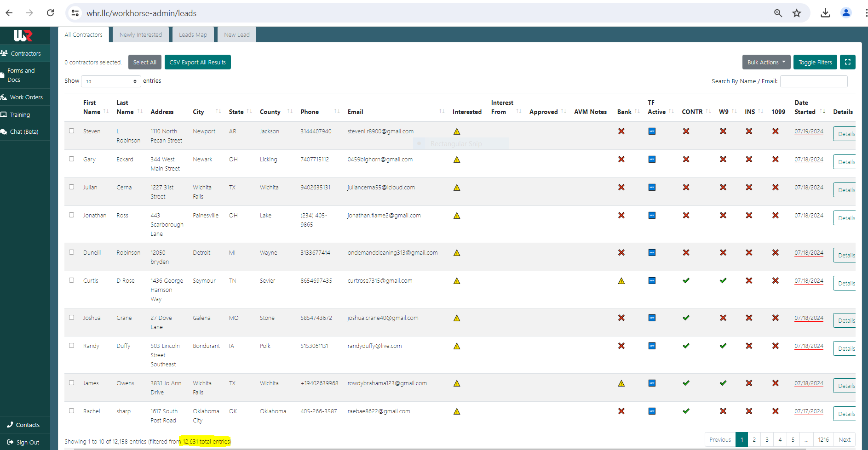This screenshot has height=450, width=868.
Task: Select the checkbox for Jonathan Ross
Action: pyautogui.click(x=71, y=215)
